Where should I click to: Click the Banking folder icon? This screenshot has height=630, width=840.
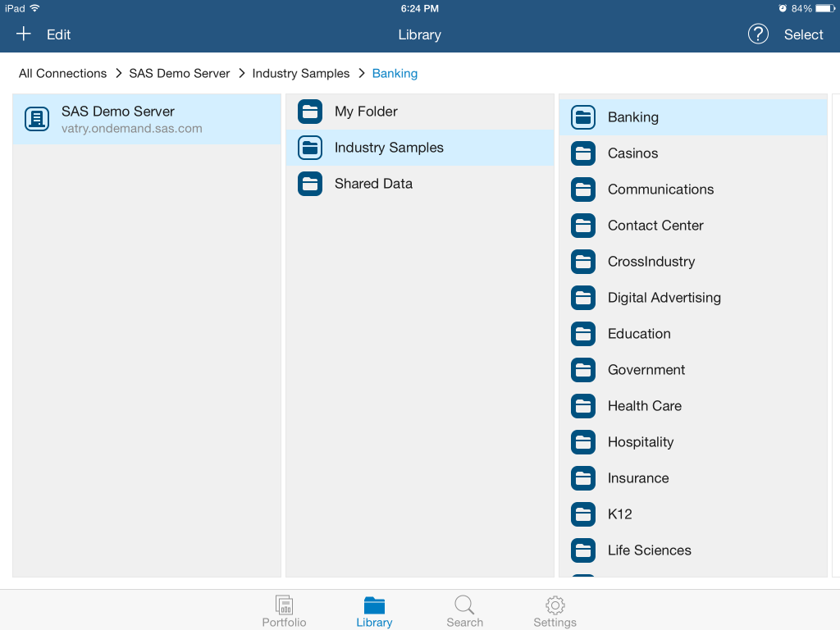click(583, 117)
